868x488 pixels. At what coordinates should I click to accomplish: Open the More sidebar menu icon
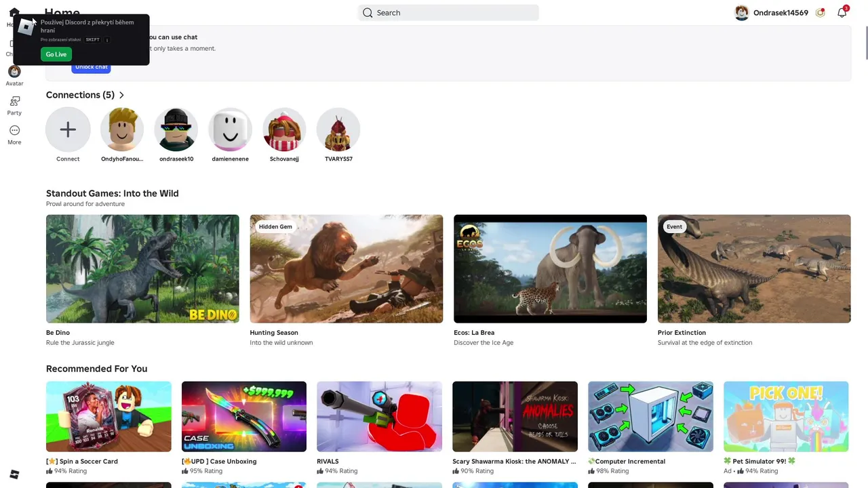tap(14, 130)
